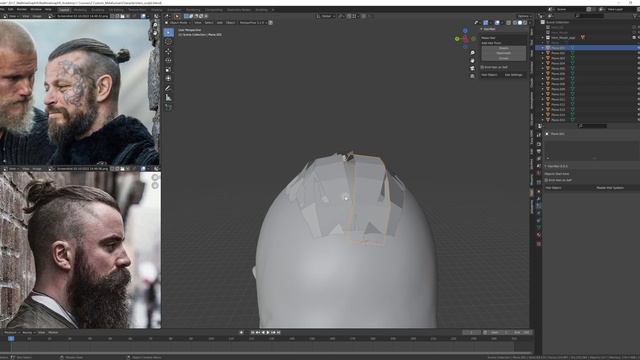This screenshot has width=640, height=360.
Task: Open the transform orientation dropdown
Action: 326,16
